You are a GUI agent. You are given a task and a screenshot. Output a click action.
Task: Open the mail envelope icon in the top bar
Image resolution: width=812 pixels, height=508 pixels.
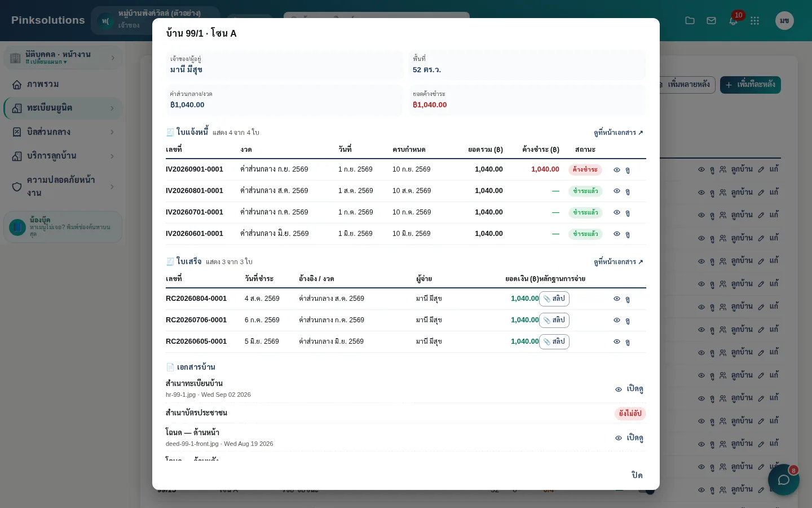[x=711, y=21]
